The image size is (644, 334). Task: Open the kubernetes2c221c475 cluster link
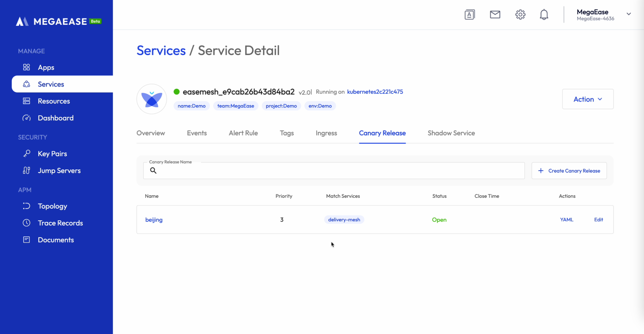click(x=375, y=92)
